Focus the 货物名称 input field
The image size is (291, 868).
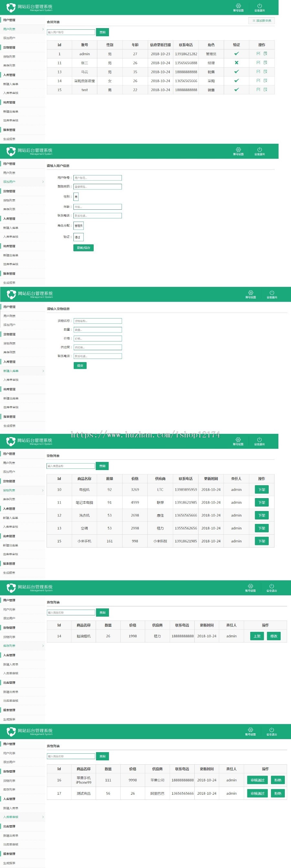(98, 321)
